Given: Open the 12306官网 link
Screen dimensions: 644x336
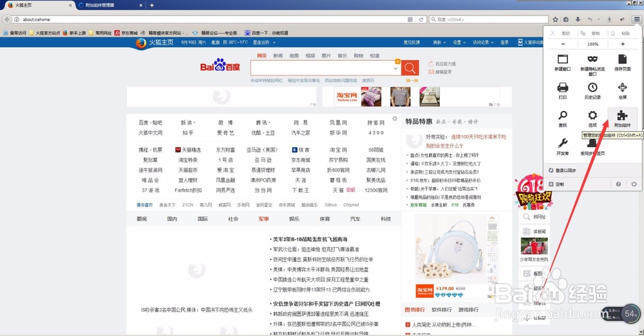Looking at the screenshot, I should tap(376, 190).
